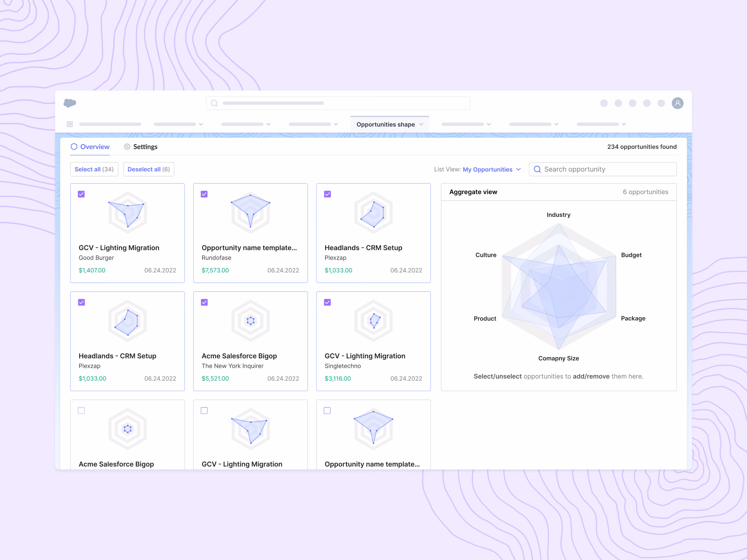The image size is (747, 560).
Task: Click the first gray circle header icon
Action: pos(604,103)
